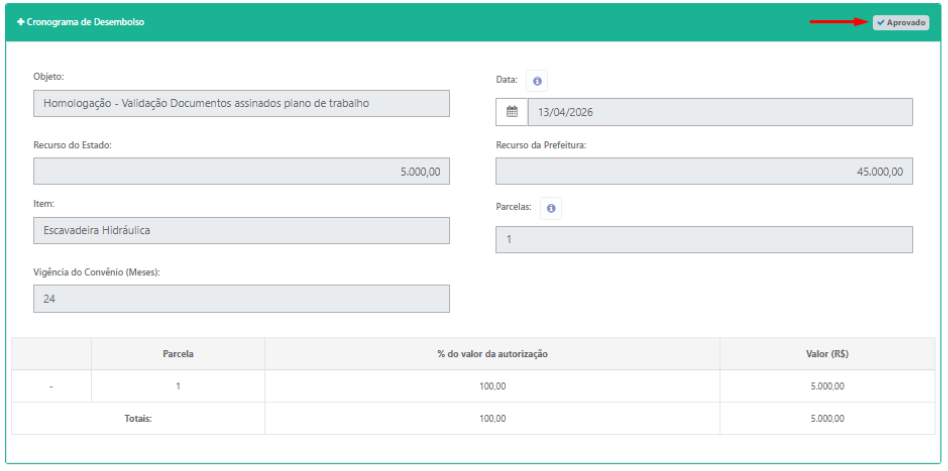Click the Totais row label
The image size is (948, 471).
(x=138, y=418)
